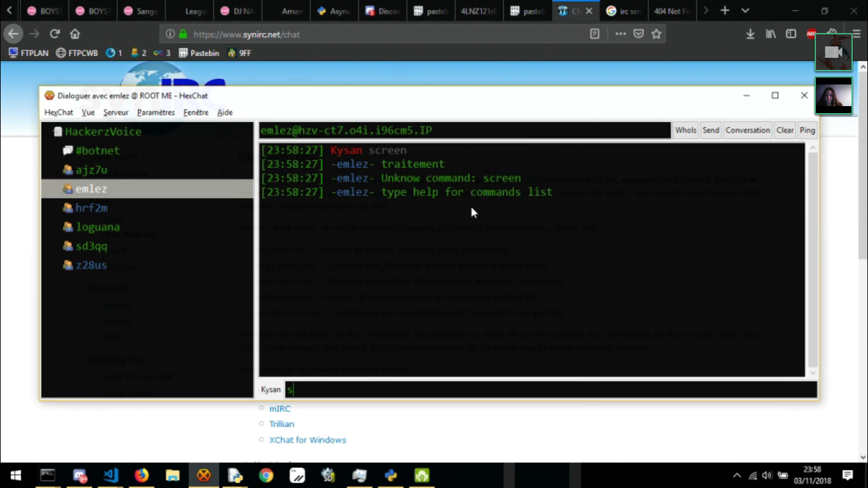Screen dimensions: 868x488
Task: Open Firefox from the taskbar
Action: click(x=141, y=475)
